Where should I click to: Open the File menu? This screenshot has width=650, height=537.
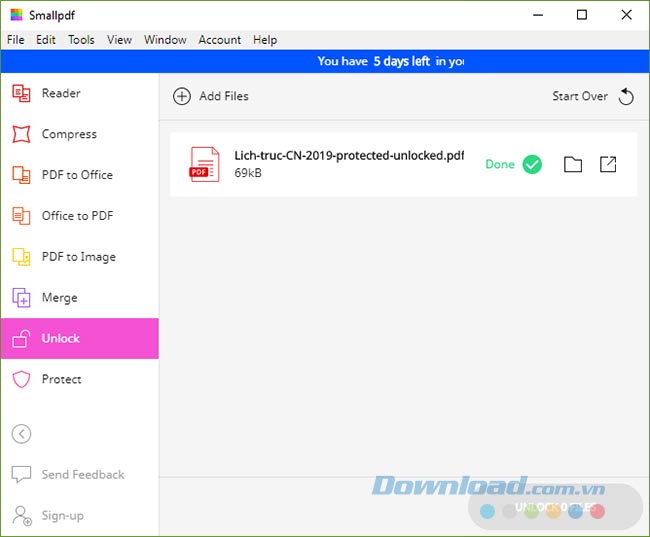[x=16, y=40]
